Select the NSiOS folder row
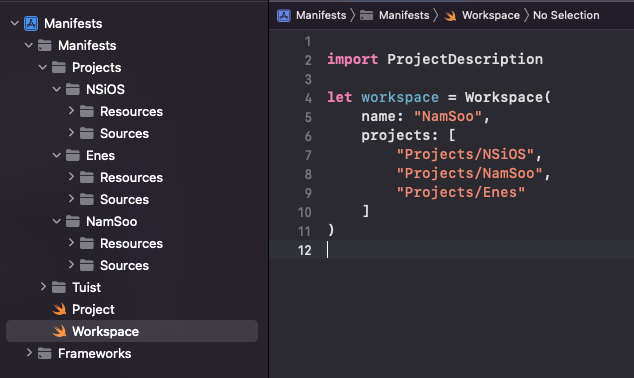This screenshot has height=378, width=634. pyautogui.click(x=132, y=89)
